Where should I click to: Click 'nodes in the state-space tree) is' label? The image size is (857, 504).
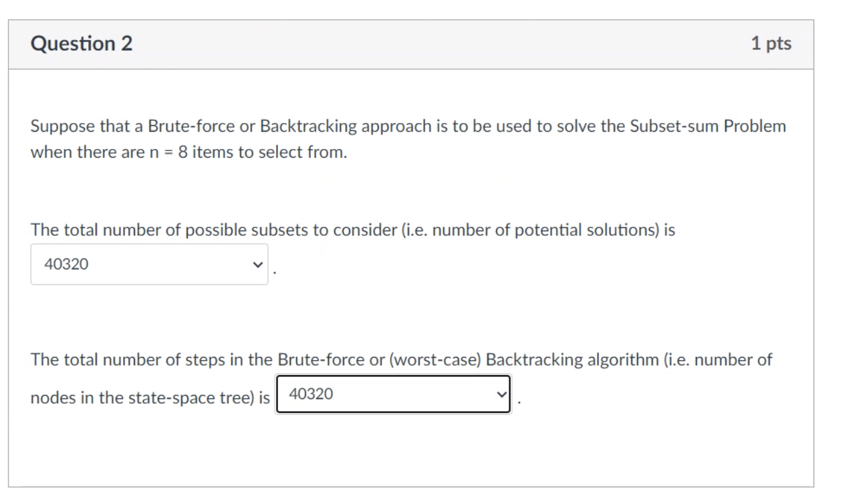tap(150, 398)
